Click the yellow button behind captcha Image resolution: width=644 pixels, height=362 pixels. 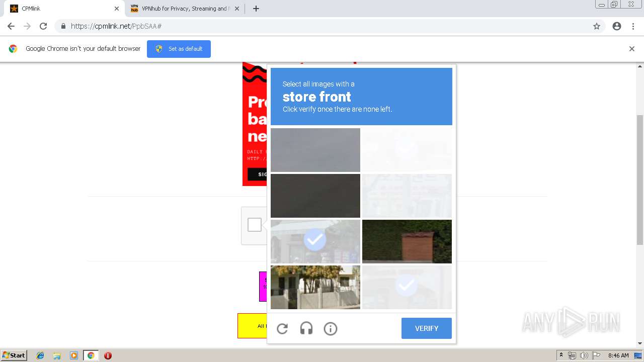click(x=252, y=326)
